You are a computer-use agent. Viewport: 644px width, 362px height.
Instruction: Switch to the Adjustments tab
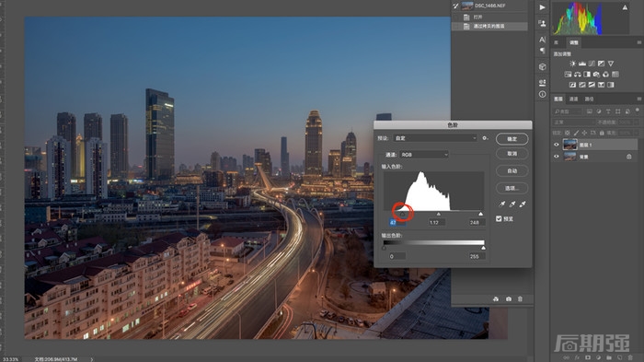click(x=574, y=42)
